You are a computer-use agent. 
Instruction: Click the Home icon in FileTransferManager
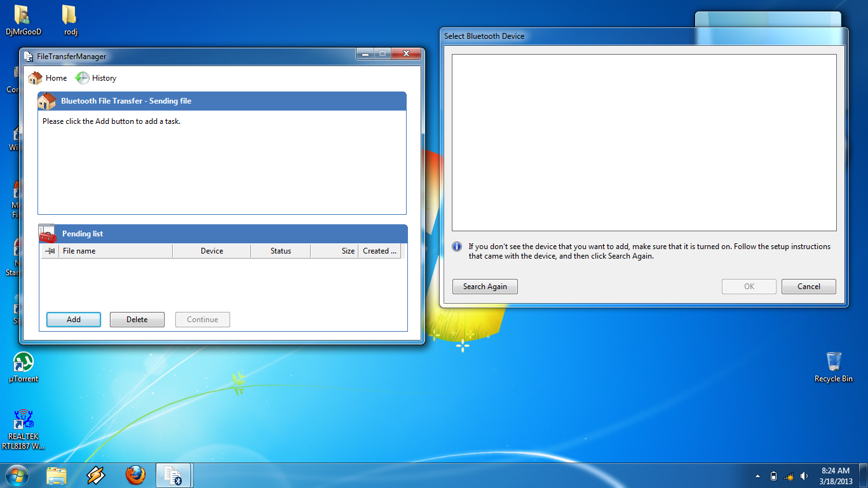[36, 78]
